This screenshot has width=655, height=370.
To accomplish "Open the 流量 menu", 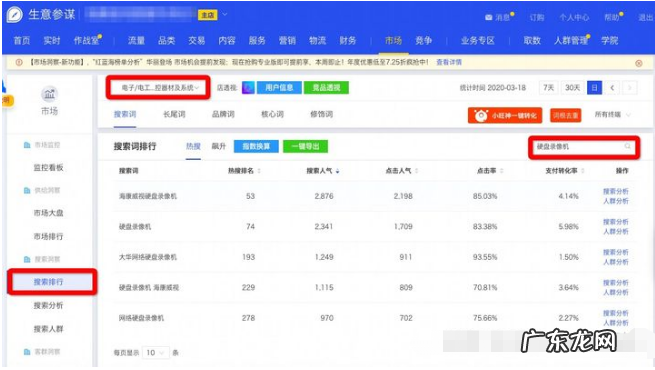I will 136,41.
